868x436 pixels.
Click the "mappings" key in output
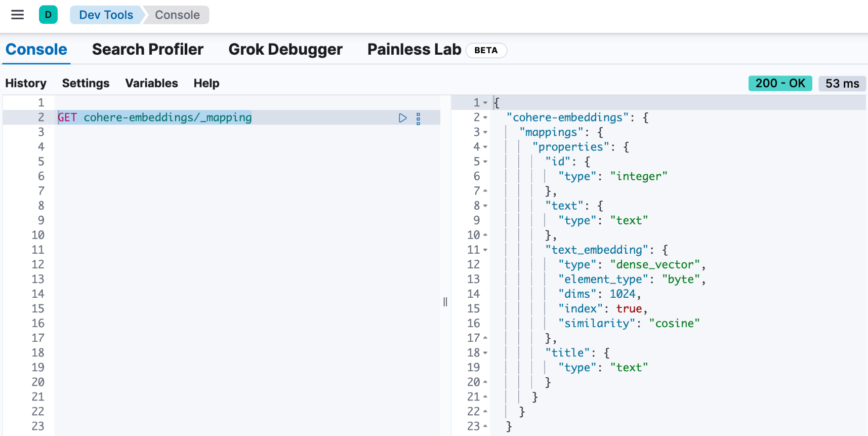tap(551, 132)
